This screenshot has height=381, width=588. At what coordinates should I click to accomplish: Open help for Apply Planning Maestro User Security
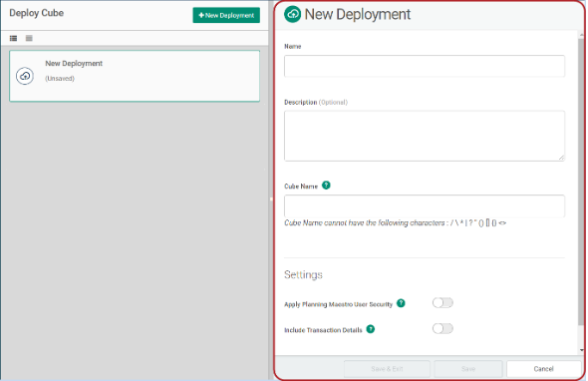pyautogui.click(x=401, y=303)
